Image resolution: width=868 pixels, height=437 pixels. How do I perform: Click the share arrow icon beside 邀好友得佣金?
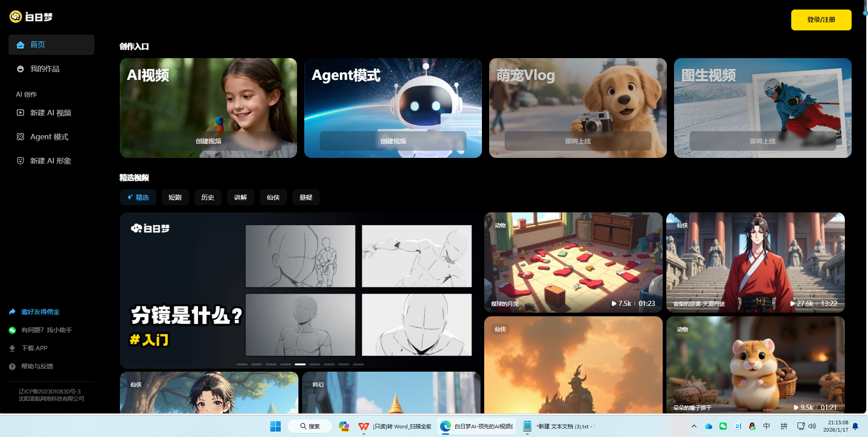(12, 312)
